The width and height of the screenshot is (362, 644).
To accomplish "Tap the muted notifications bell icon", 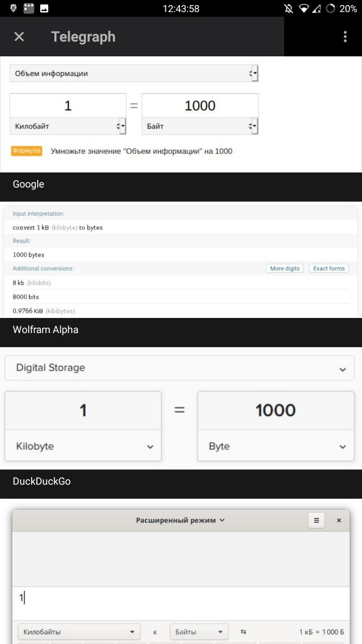I will [289, 9].
